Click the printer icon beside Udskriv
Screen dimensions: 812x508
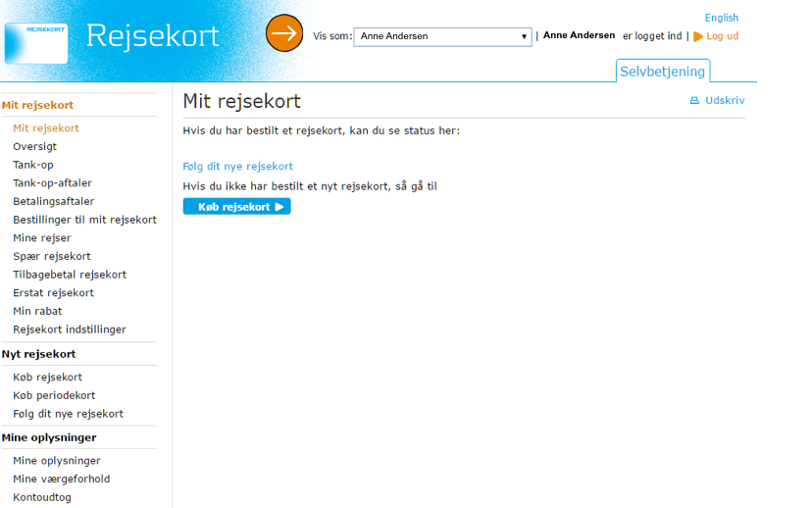click(694, 101)
